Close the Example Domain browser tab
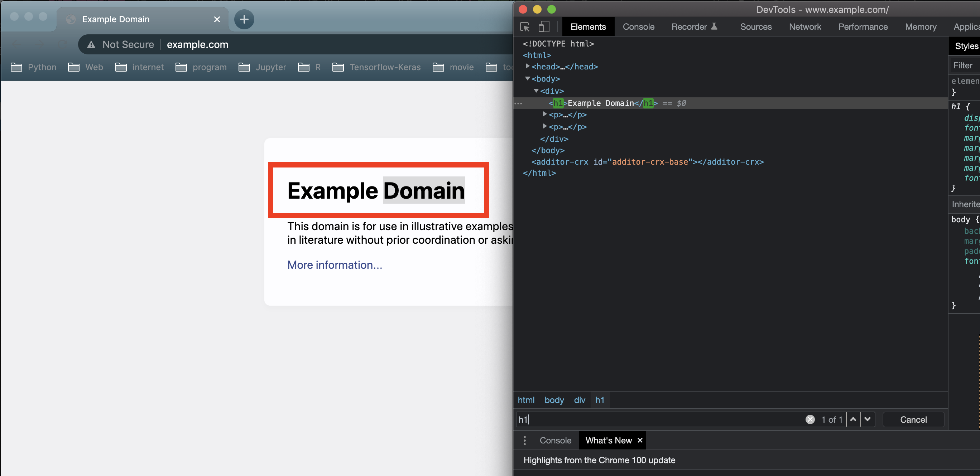The height and width of the screenshot is (476, 980). click(217, 19)
